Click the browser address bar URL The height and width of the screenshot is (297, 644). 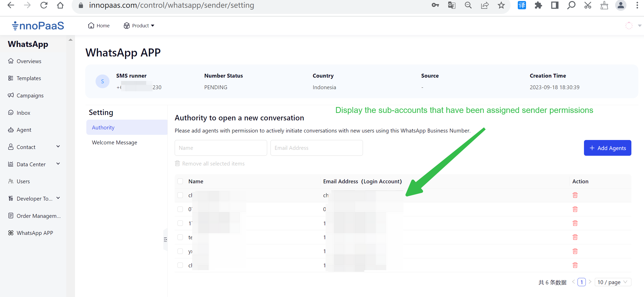(172, 5)
